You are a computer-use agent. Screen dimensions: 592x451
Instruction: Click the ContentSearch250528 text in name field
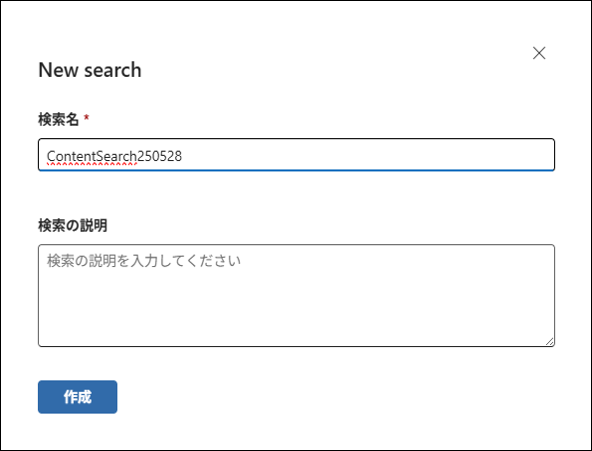[114, 156]
